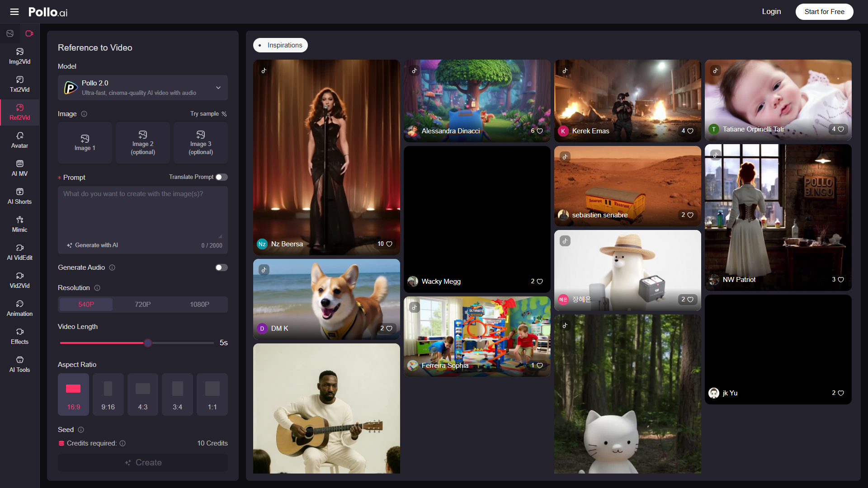Toggle the Translate Prompt switch
Screen dimensions: 868x488
click(222, 177)
